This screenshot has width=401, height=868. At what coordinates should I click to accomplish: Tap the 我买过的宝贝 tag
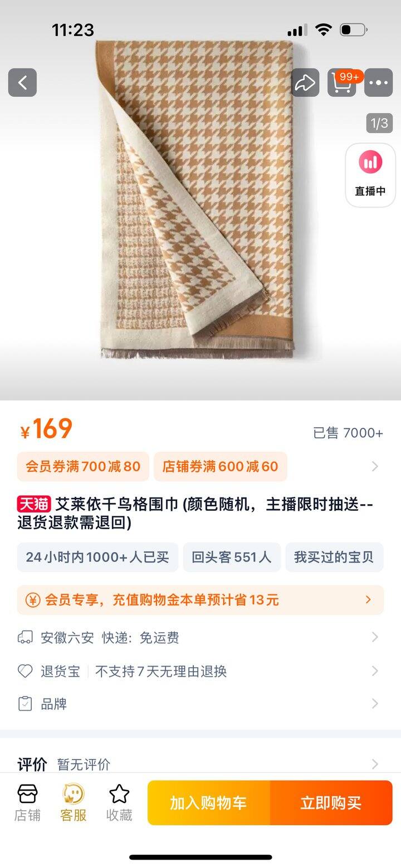[334, 557]
